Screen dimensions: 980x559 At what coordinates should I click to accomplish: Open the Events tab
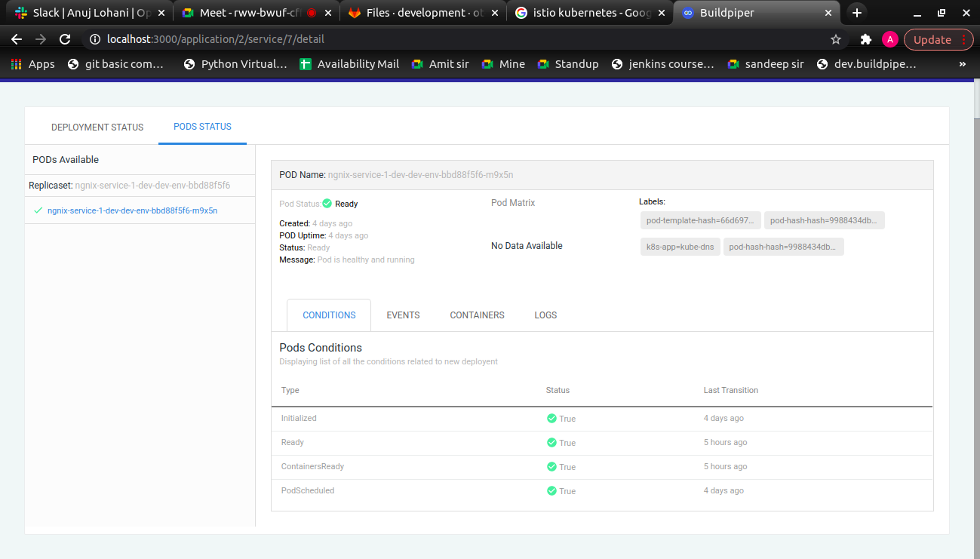[x=403, y=315]
